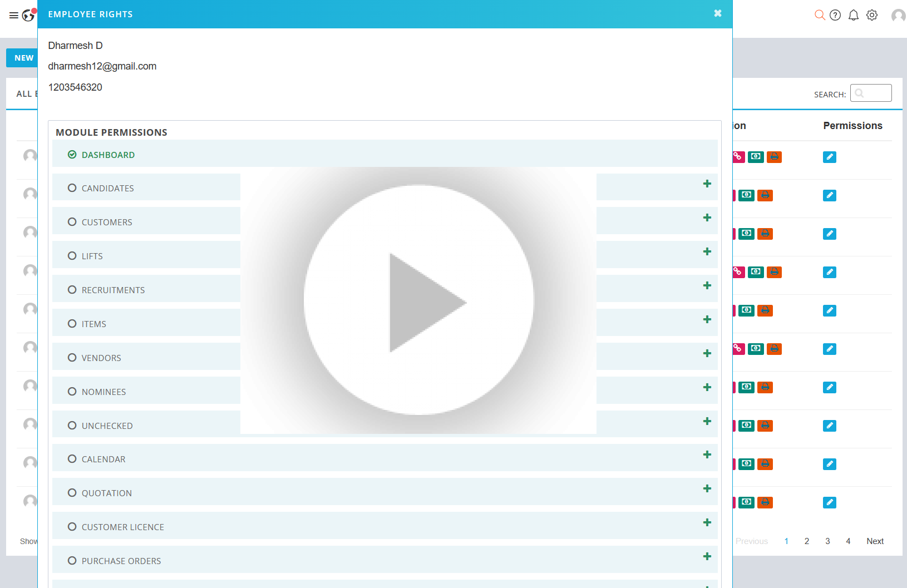Enable the Purchase Orders module permission
Viewport: 907px width, 588px height.
pyautogui.click(x=72, y=561)
